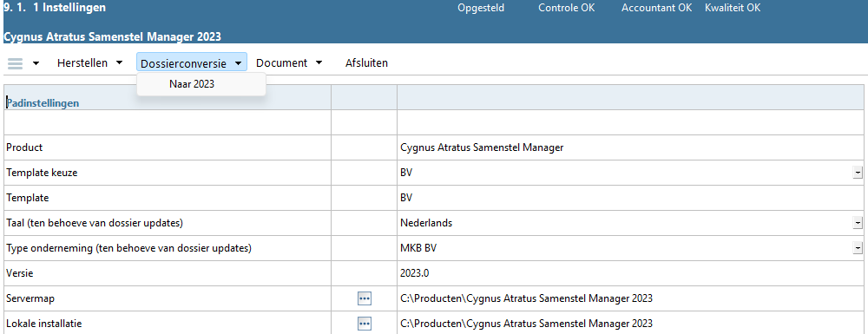Open the Taal dropdown arrow
This screenshot has width=868, height=334.
tap(858, 223)
